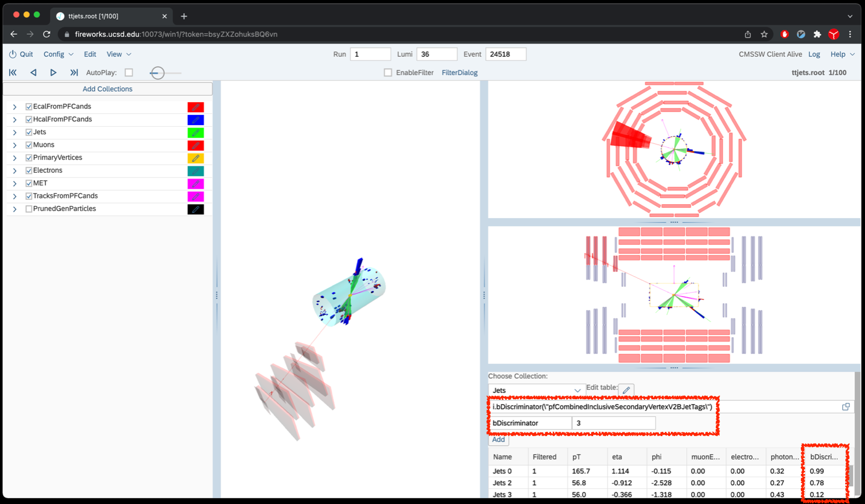
Task: Open the Edit table pencil button
Action: click(x=626, y=390)
